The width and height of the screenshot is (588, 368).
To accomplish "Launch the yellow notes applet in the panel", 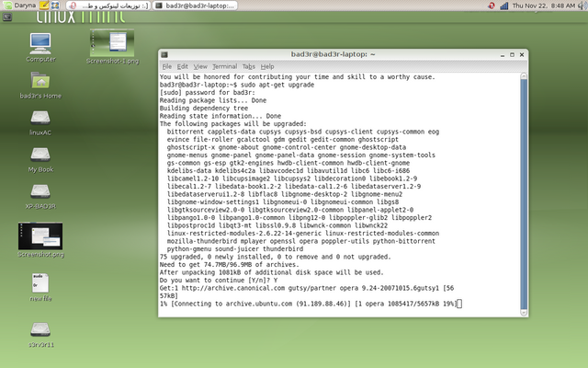I will 44,6.
